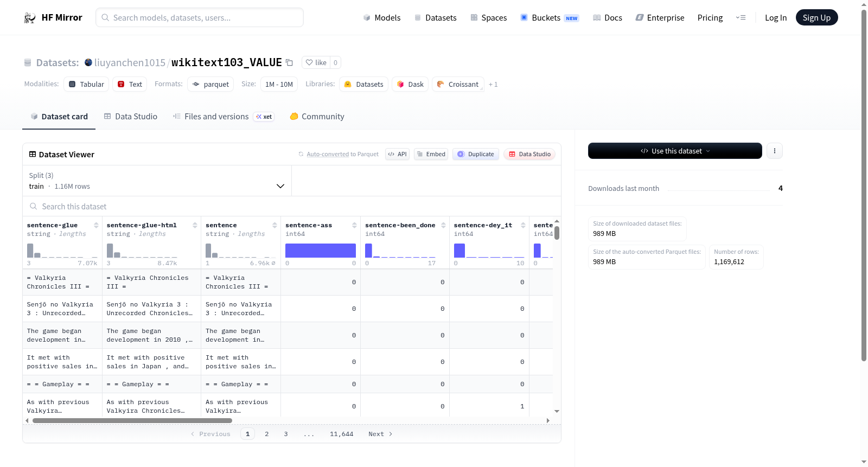
Task: Click the Croissant library tag
Action: (x=458, y=84)
